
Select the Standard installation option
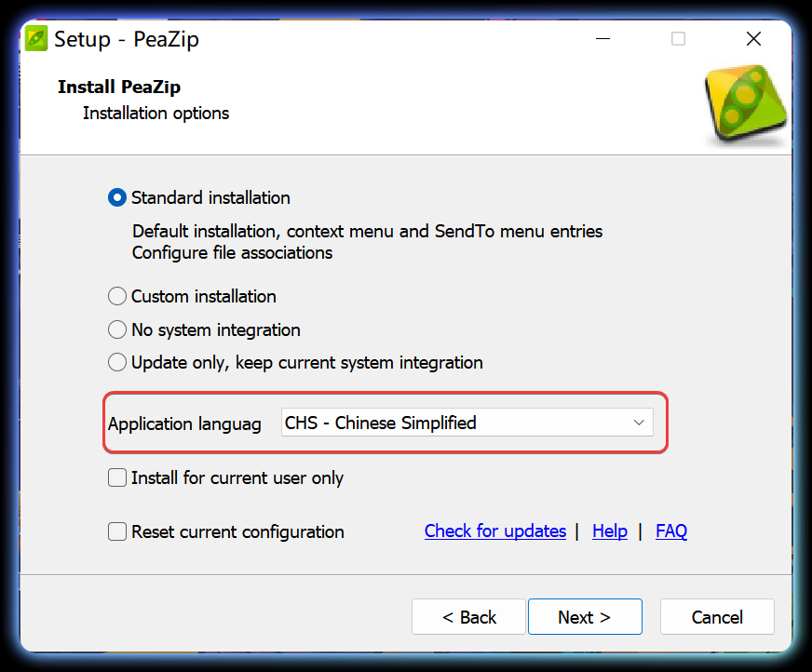[116, 197]
